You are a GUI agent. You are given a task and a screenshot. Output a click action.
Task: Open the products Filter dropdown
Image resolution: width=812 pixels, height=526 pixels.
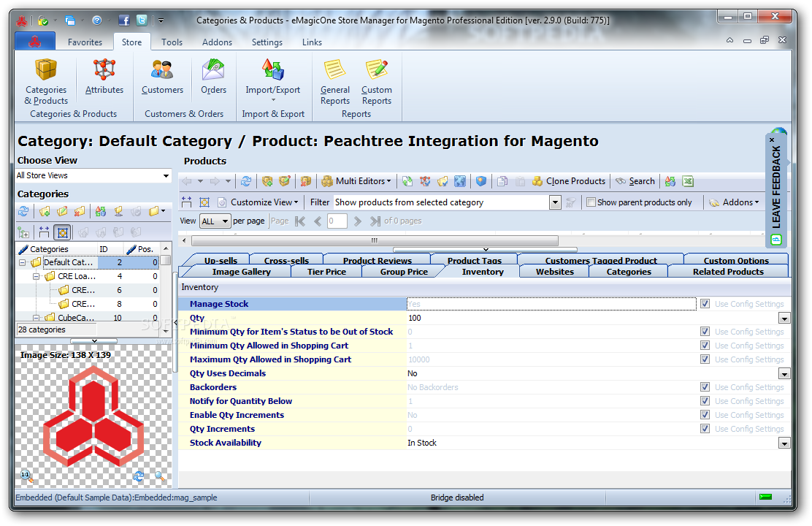tap(555, 202)
